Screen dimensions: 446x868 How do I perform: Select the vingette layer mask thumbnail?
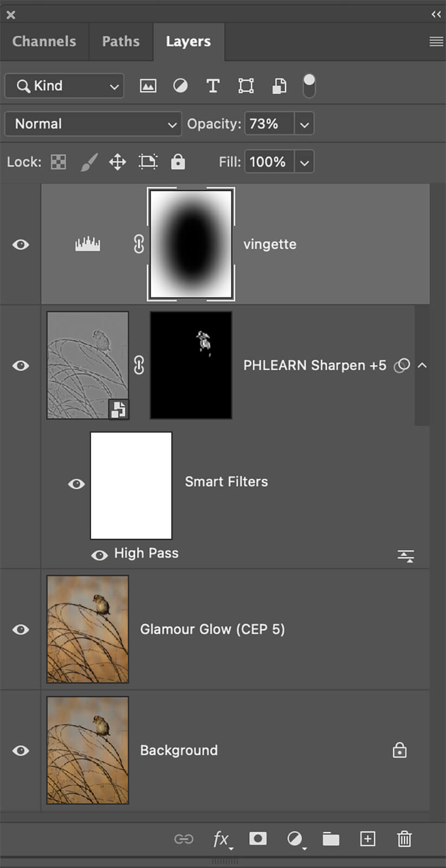191,244
